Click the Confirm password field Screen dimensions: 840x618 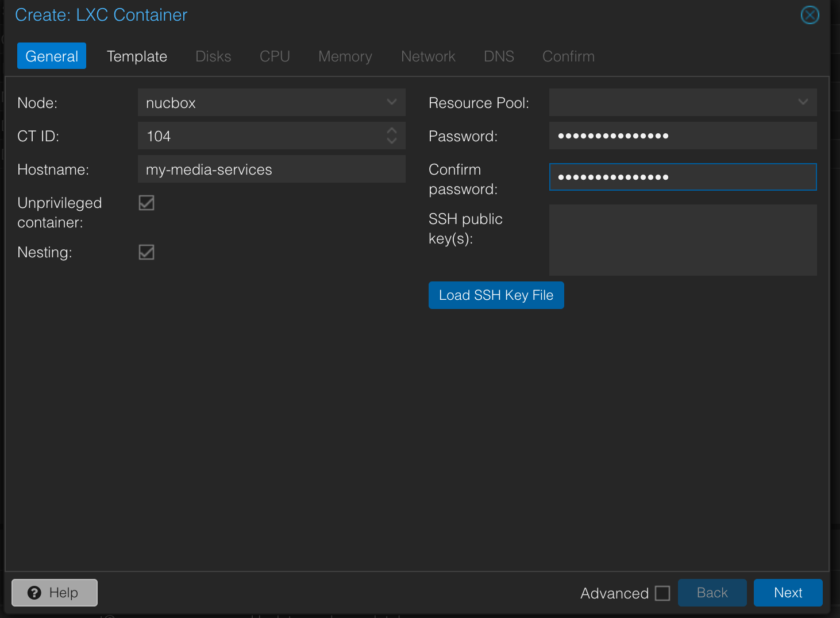[x=683, y=177]
